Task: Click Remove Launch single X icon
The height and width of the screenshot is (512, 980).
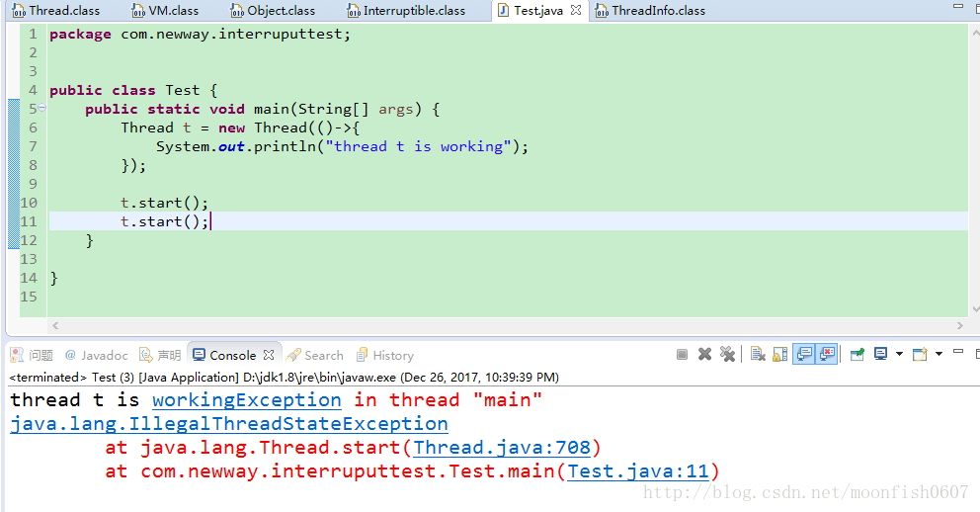Action: click(705, 355)
